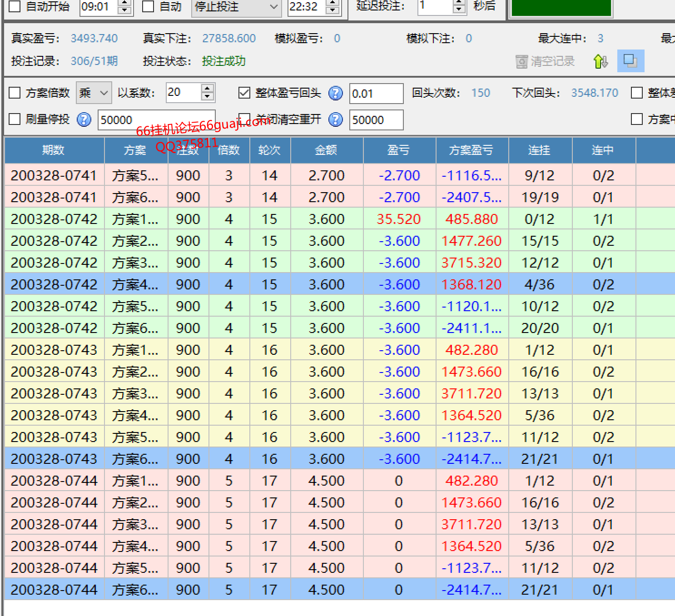Select row 200328-0744 方案3
Image resolution: width=675 pixels, height=616 pixels.
340,524
